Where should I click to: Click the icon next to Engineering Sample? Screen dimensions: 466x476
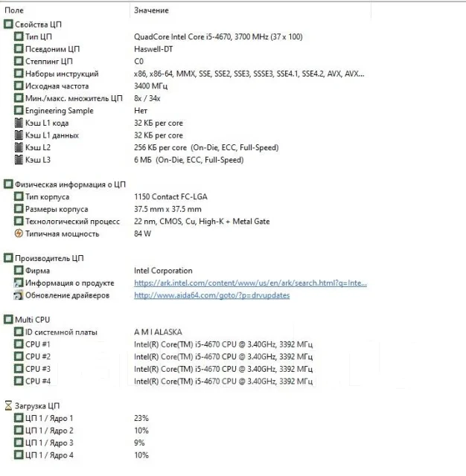(x=19, y=110)
